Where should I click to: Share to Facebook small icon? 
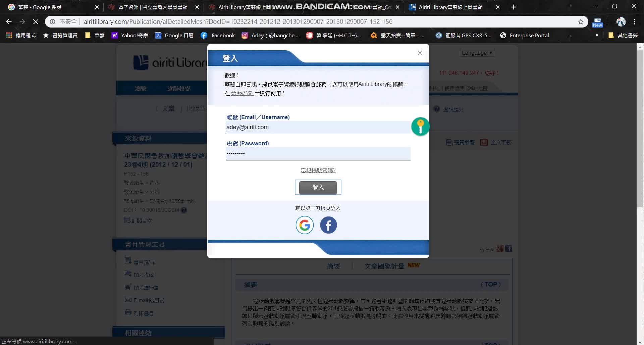[x=508, y=249]
